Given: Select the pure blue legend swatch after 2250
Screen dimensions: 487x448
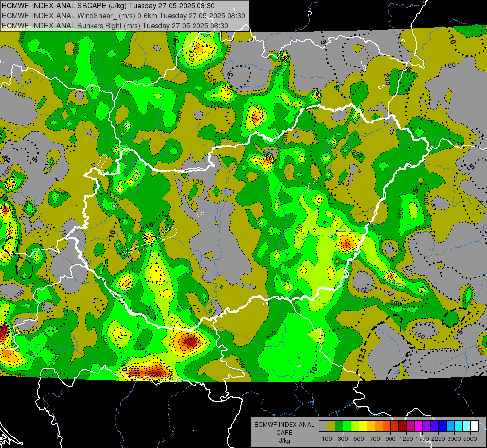Looking at the screenshot, I should tap(443, 426).
